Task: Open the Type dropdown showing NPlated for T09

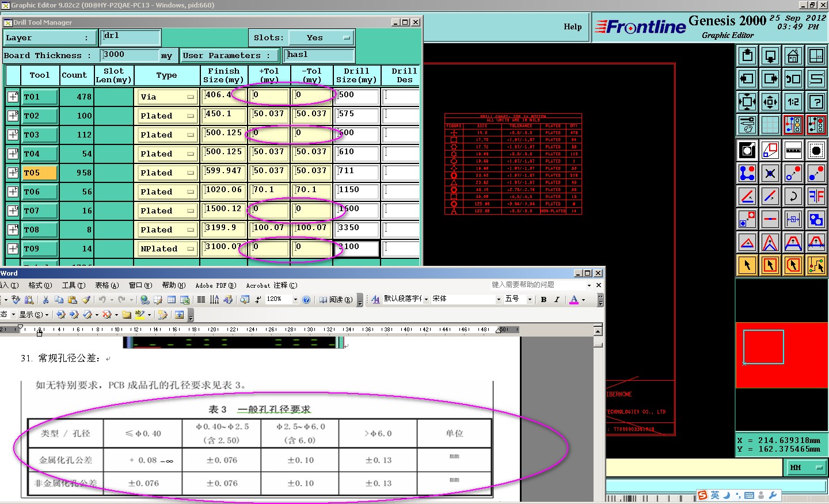Action: 166,249
